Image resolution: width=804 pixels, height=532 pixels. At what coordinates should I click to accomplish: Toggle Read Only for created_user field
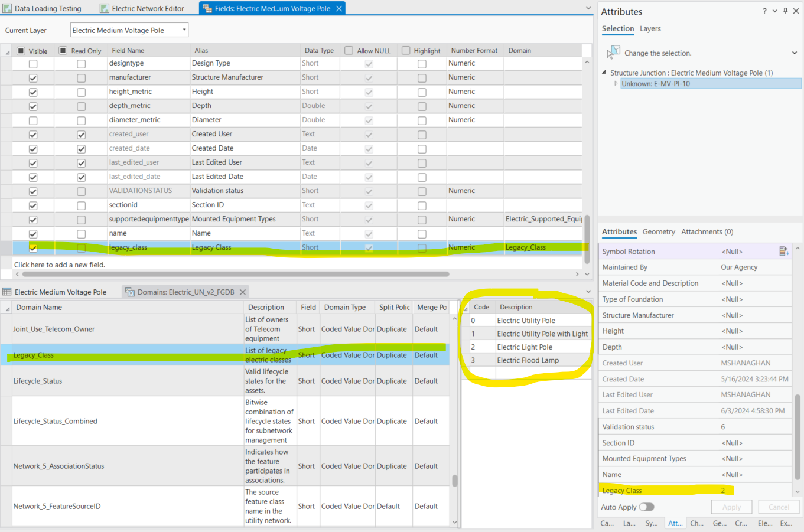(x=81, y=134)
